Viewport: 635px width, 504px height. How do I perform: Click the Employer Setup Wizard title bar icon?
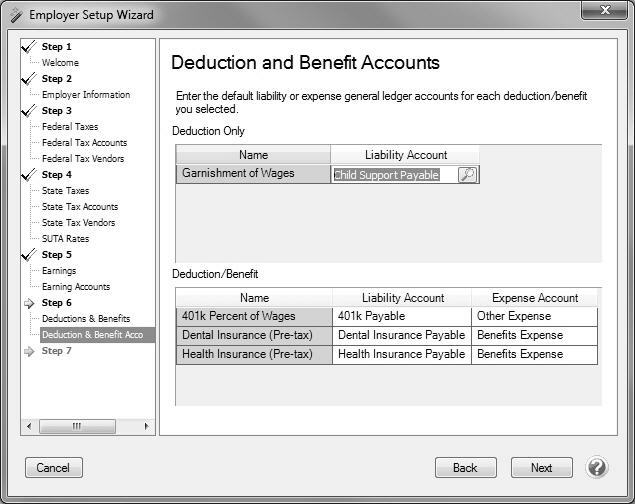tap(14, 14)
